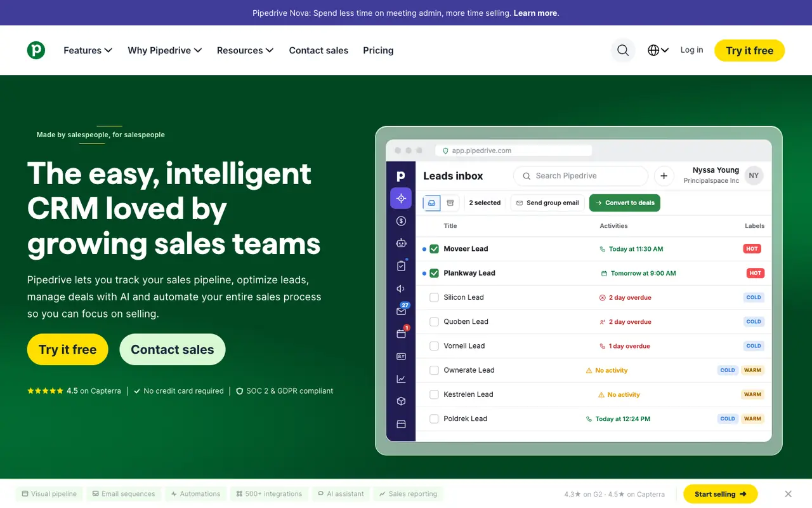Viewport: 812px width, 508px height.
Task: Check the Kestrelen Lead checkbox
Action: click(x=435, y=394)
